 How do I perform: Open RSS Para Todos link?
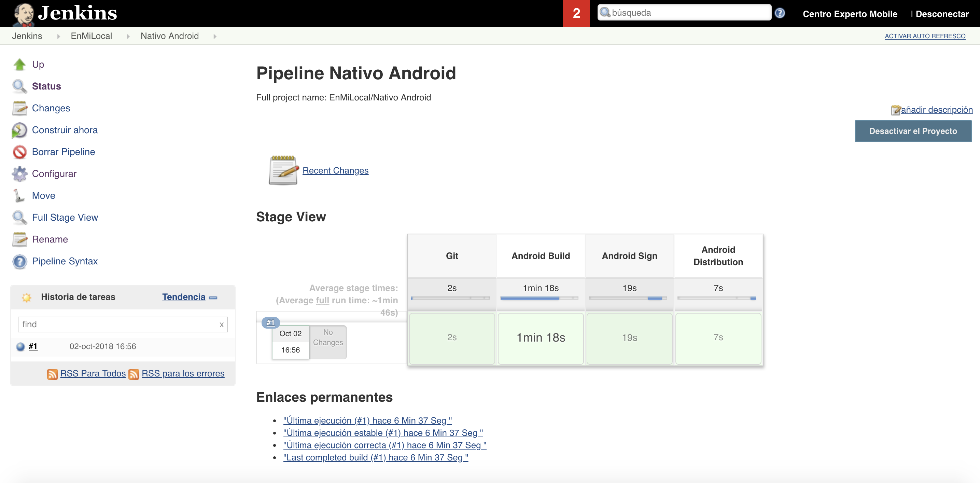(93, 374)
